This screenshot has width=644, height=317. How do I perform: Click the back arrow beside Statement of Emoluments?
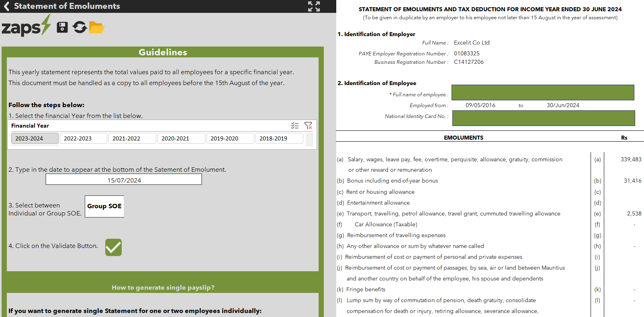pos(6,6)
